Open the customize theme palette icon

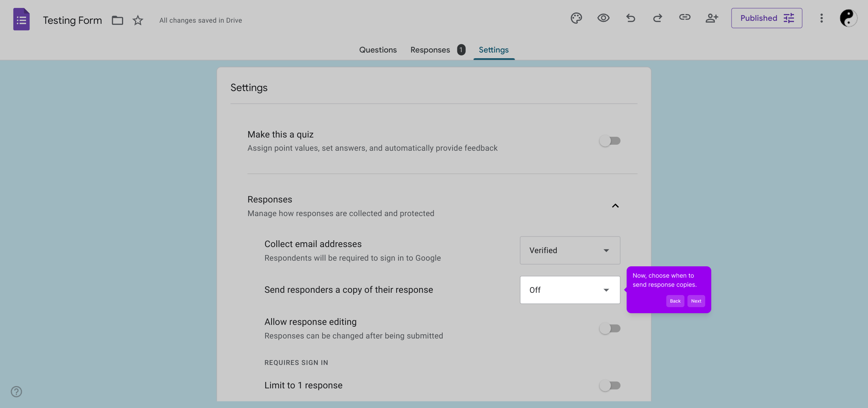(x=576, y=18)
